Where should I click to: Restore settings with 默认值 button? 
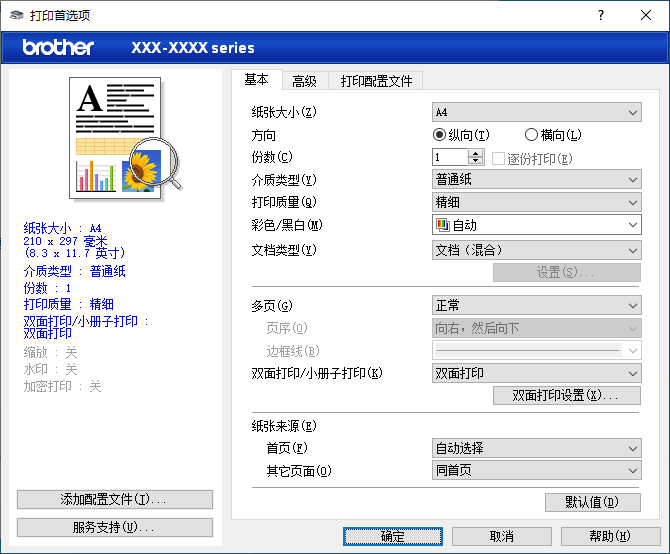[x=593, y=502]
